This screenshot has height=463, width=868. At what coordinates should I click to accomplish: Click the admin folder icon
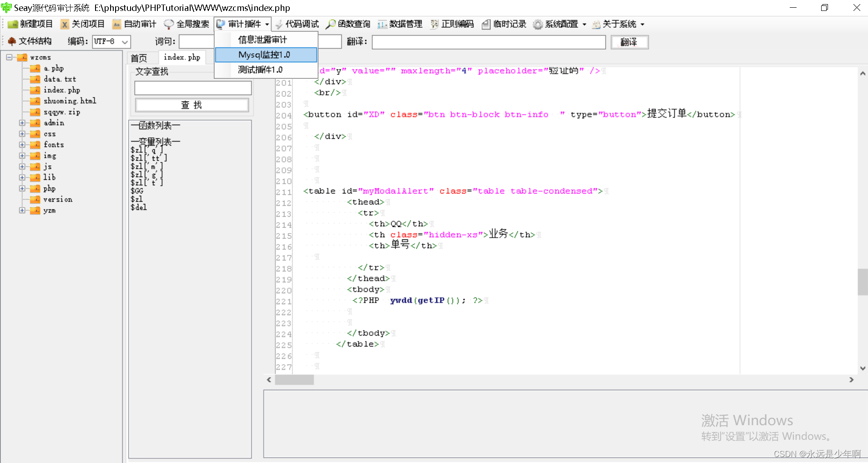(35, 123)
